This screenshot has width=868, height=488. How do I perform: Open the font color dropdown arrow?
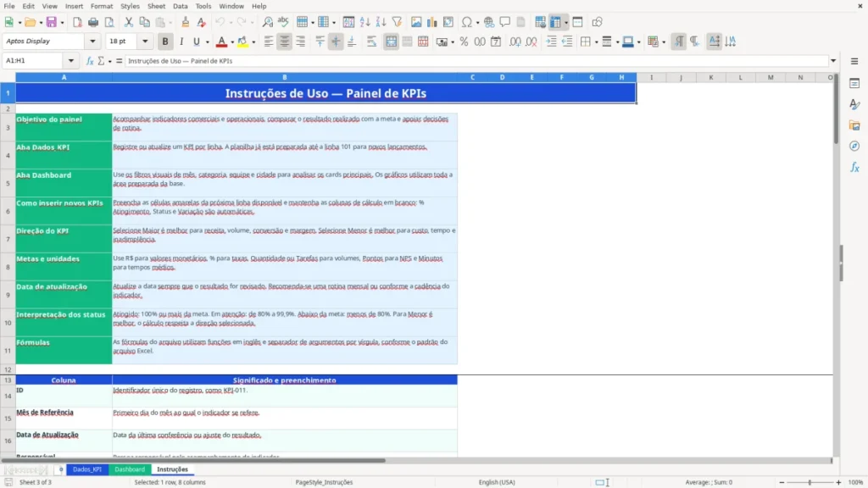232,42
